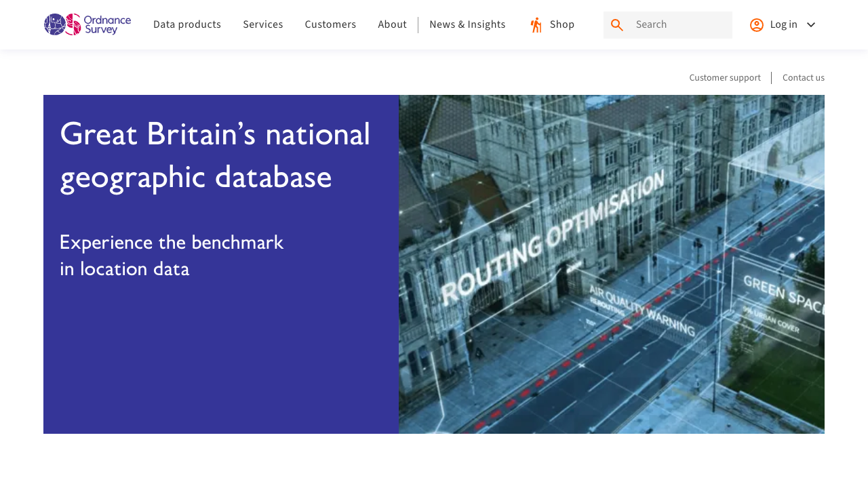The image size is (868, 488).
Task: Open the Services menu
Action: (263, 25)
